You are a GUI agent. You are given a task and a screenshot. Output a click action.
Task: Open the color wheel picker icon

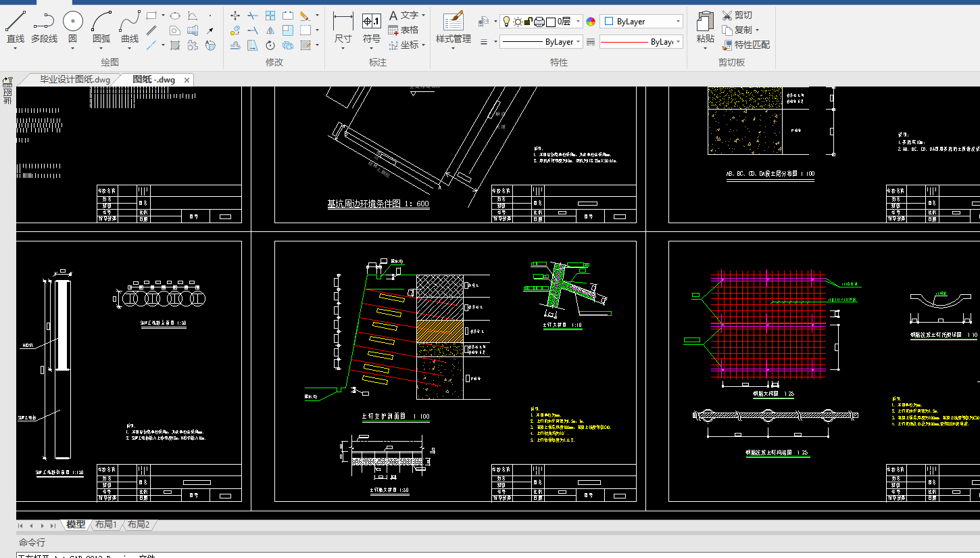(591, 22)
